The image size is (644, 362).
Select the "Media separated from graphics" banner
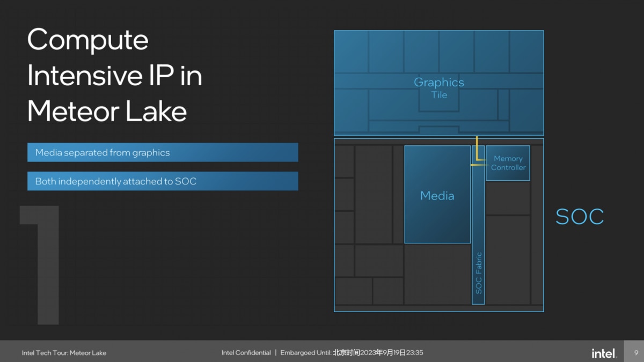point(163,153)
